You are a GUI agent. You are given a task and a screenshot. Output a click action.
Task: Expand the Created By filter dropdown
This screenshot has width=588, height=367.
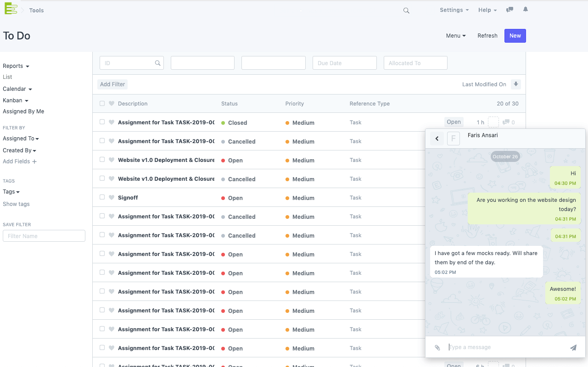19,150
